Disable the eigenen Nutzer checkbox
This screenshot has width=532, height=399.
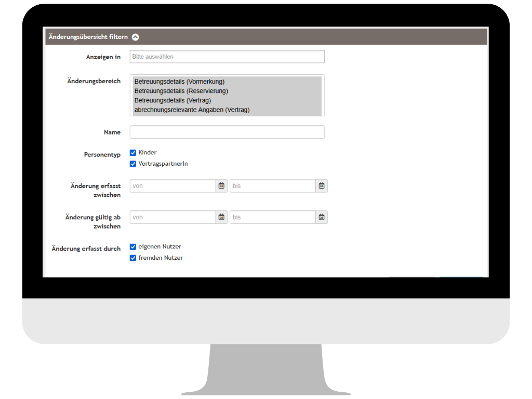tap(133, 247)
